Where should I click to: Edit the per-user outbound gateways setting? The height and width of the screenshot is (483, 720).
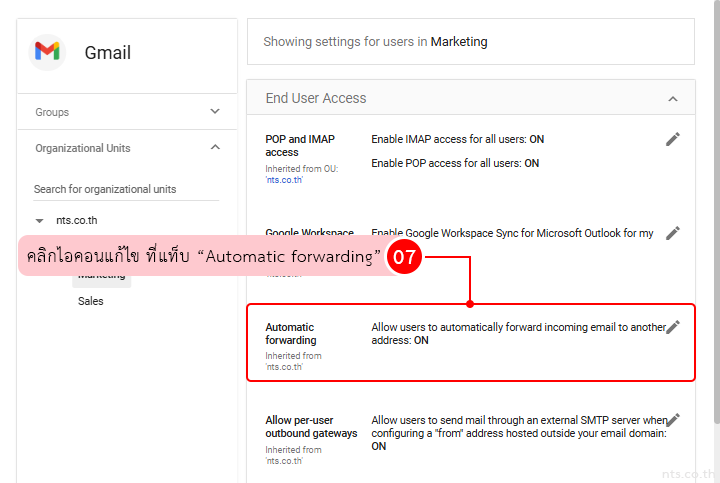point(673,420)
